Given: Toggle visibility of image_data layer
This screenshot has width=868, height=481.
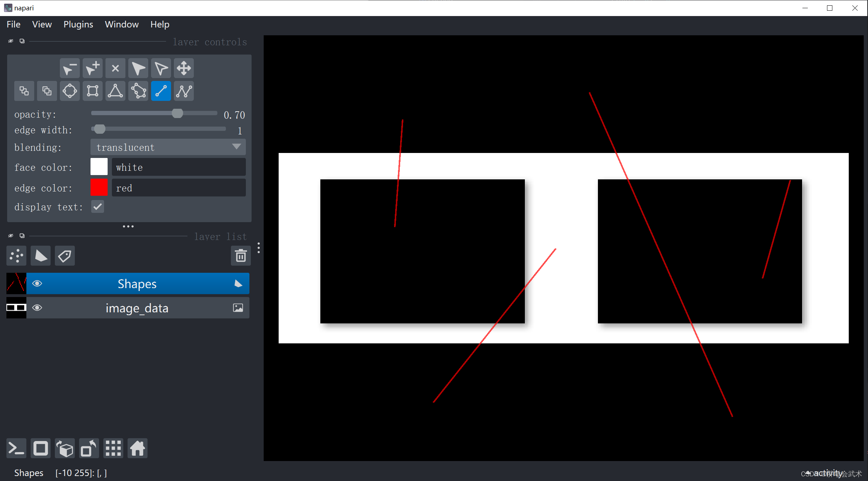Looking at the screenshot, I should coord(37,308).
